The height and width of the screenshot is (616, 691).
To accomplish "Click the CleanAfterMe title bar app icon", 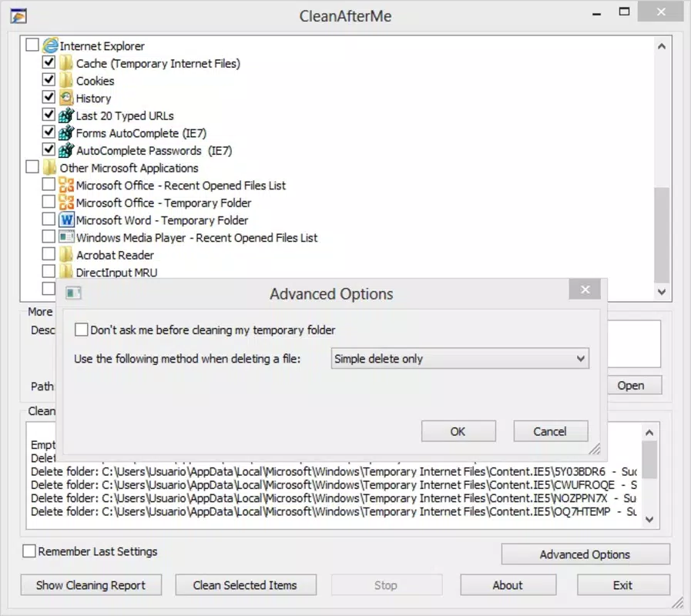I will pyautogui.click(x=18, y=16).
